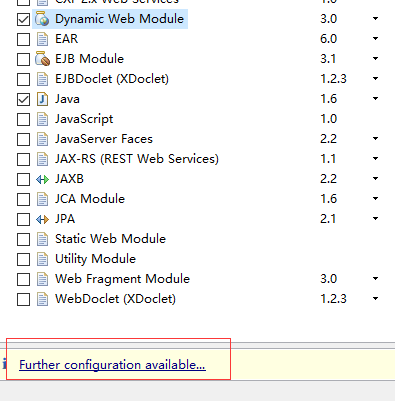Expand the JPA version dropdown arrow

375,219
